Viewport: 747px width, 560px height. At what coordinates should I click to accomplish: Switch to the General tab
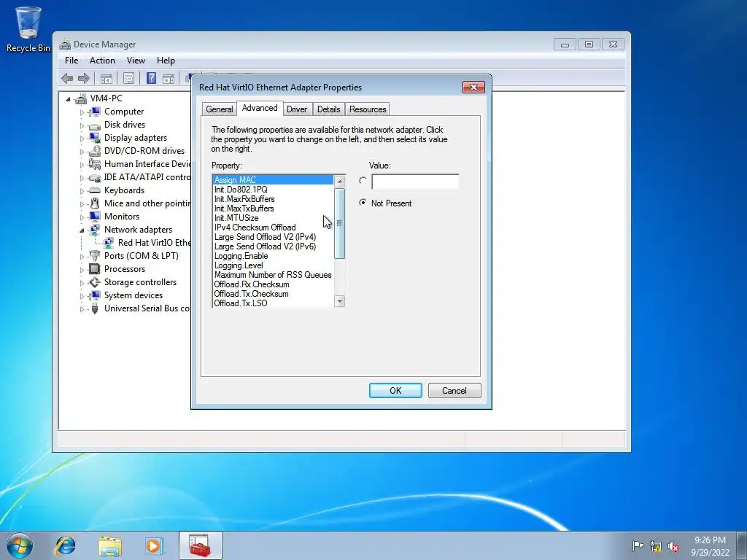click(219, 109)
